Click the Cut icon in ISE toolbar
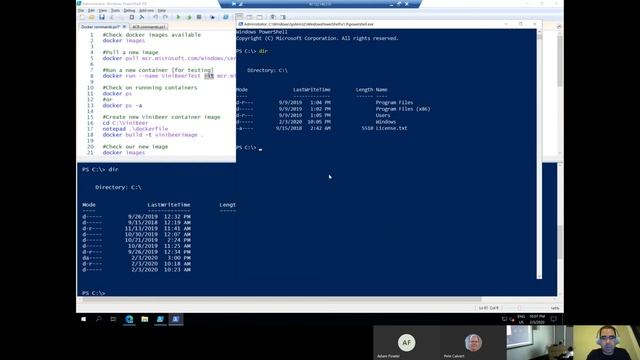This screenshot has width=640, height=360. (112, 17)
